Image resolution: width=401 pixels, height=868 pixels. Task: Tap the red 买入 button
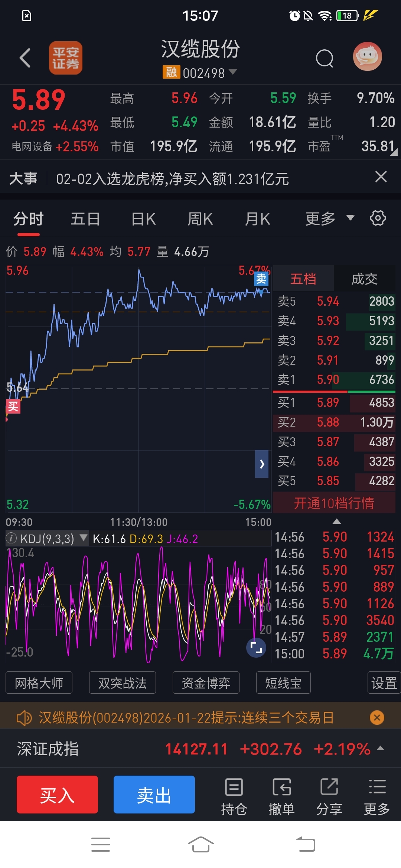[57, 795]
